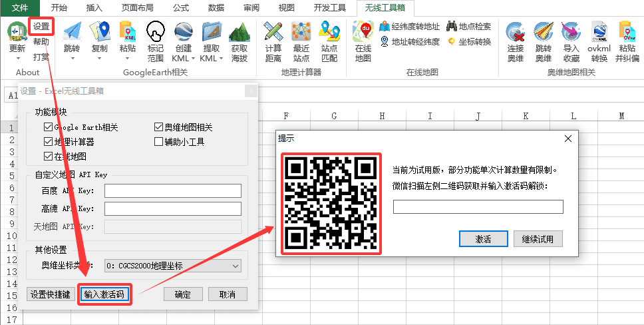Enable 辅助小工具 checkbox
The height and width of the screenshot is (325, 644).
pyautogui.click(x=158, y=142)
